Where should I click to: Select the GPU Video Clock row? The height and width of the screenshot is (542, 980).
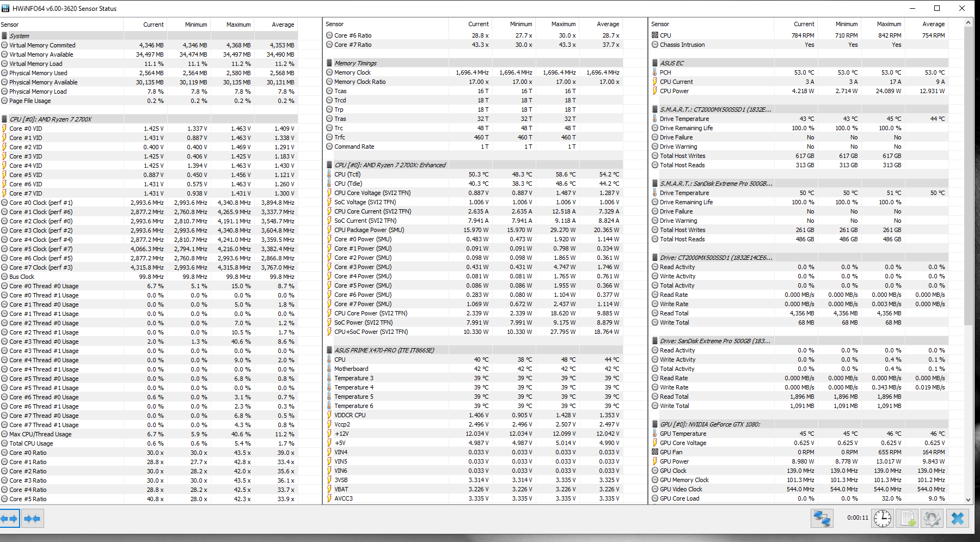[799, 489]
